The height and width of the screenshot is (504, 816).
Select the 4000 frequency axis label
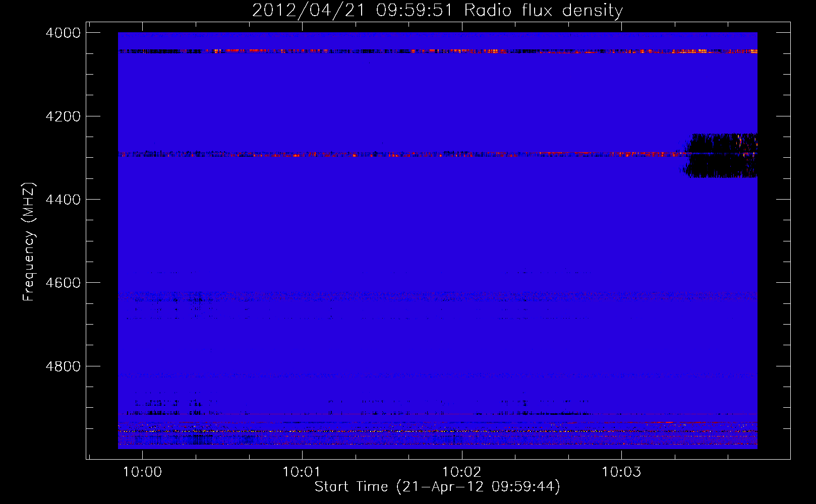63,33
